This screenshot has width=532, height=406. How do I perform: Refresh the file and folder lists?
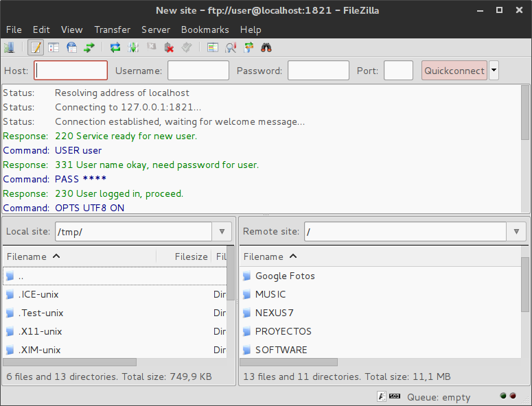point(115,47)
